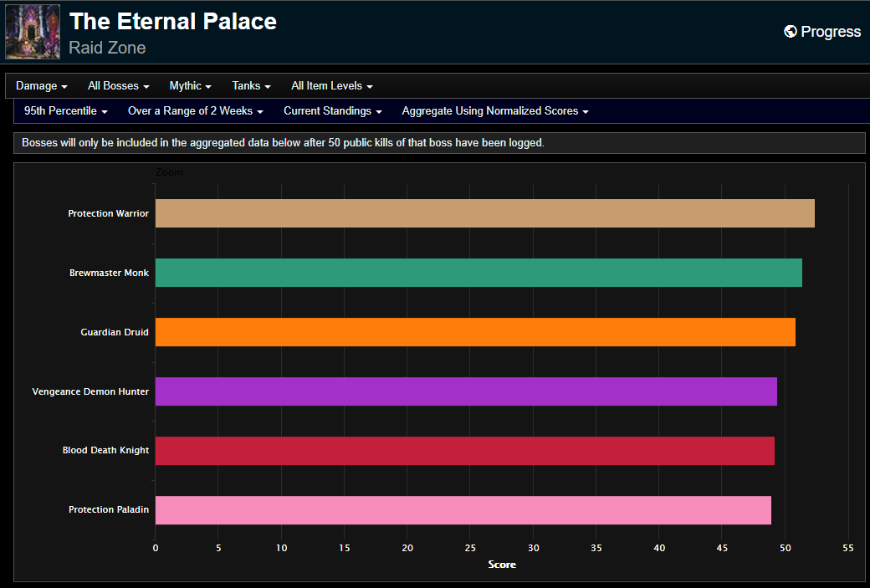
Task: Expand the Current Standings dropdown
Action: pyautogui.click(x=333, y=111)
